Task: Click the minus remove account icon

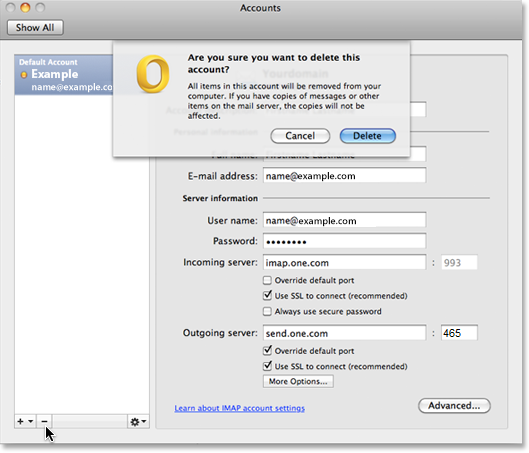Action: tap(44, 421)
